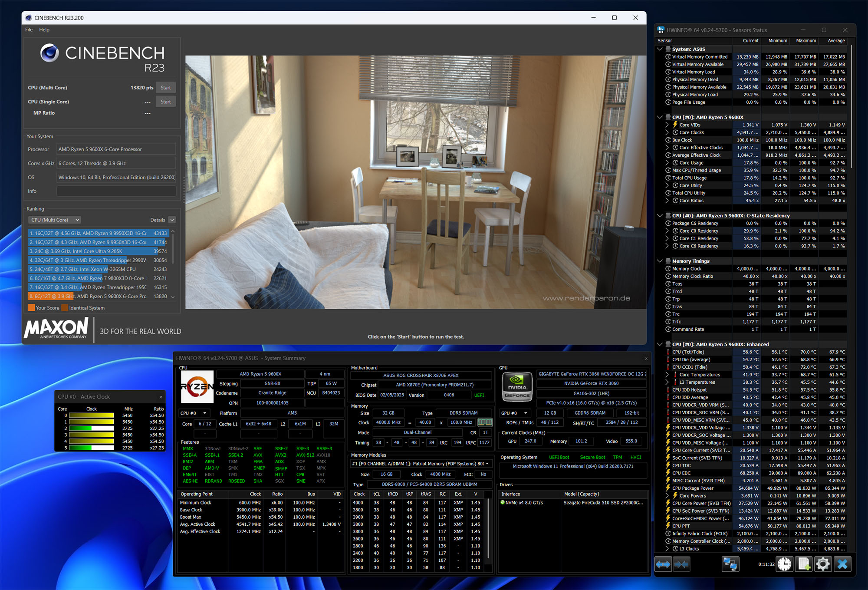
Task: Open HWiNFO sensor settings gear
Action: pos(823,564)
